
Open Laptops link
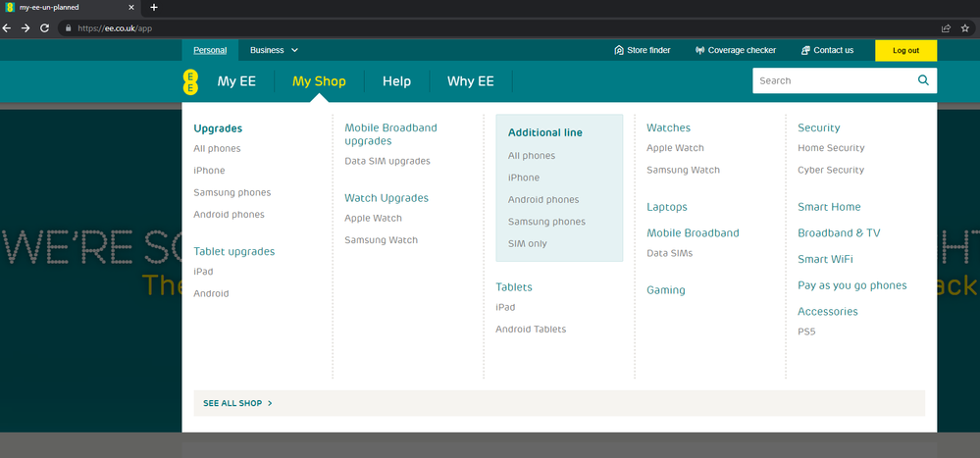(x=667, y=207)
